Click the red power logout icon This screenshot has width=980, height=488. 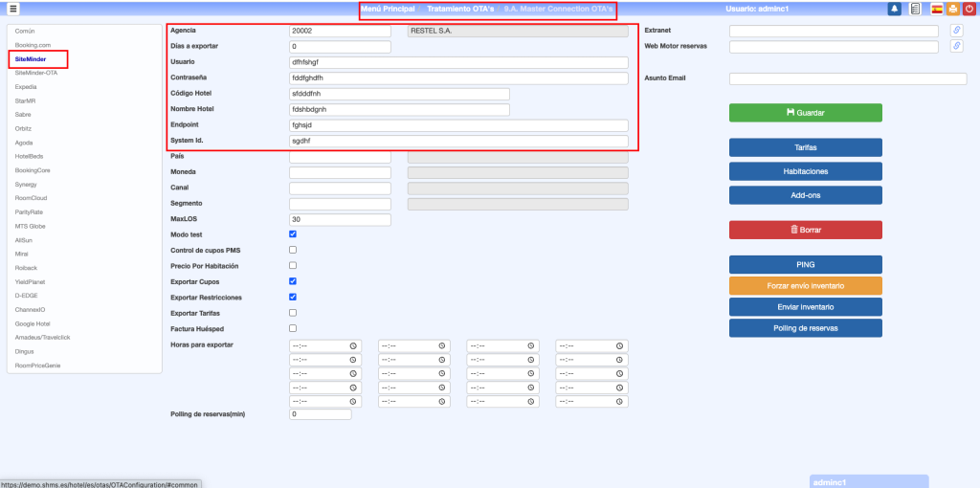click(969, 9)
